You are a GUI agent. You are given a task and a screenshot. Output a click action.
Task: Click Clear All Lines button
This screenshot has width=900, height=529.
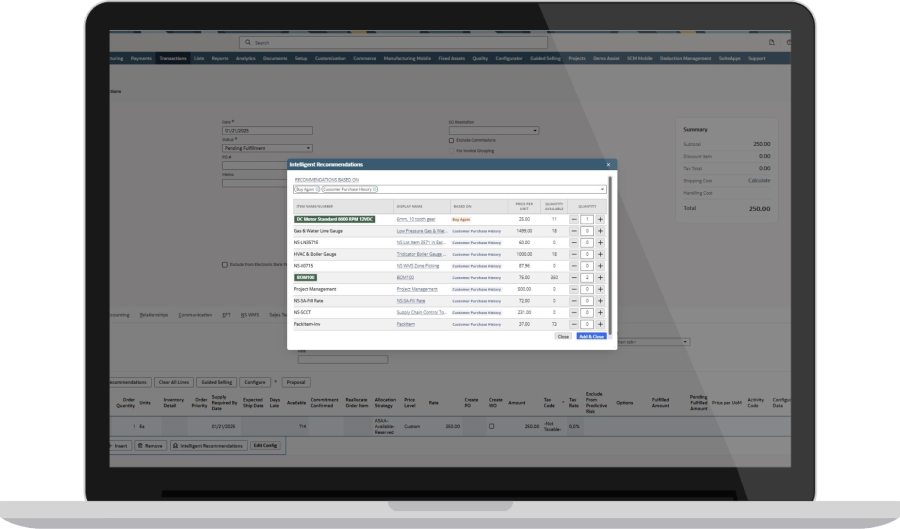pyautogui.click(x=174, y=382)
